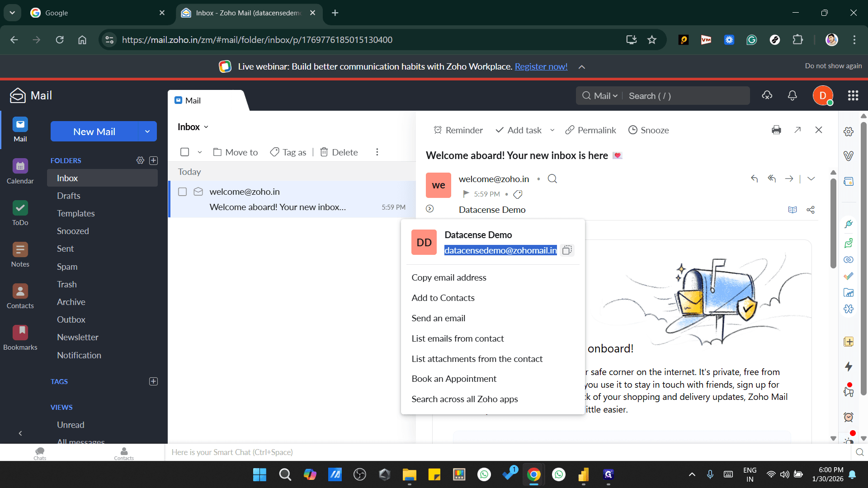This screenshot has height=488, width=868.
Task: Open the Mail search scope dropdown
Action: [606, 96]
